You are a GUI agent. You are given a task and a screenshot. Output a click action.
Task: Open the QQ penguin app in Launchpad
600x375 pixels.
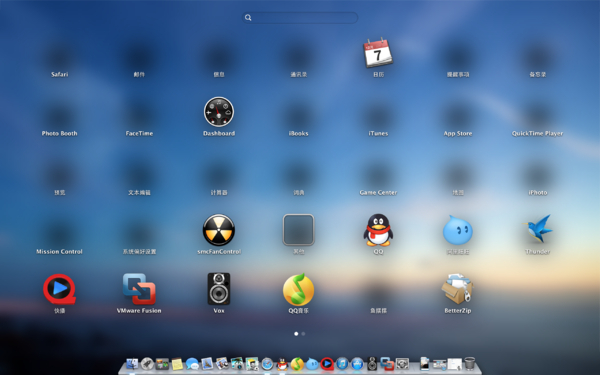(378, 230)
